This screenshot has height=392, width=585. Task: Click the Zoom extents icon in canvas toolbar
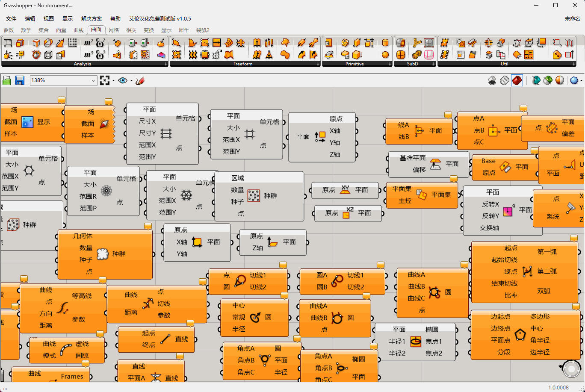(x=105, y=80)
